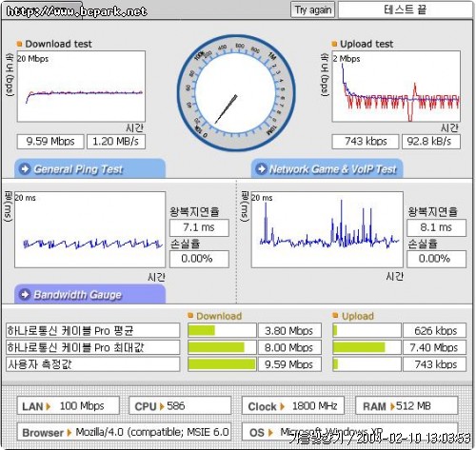Open the General Ping Test tab
The height and width of the screenshot is (450, 476).
[89, 168]
